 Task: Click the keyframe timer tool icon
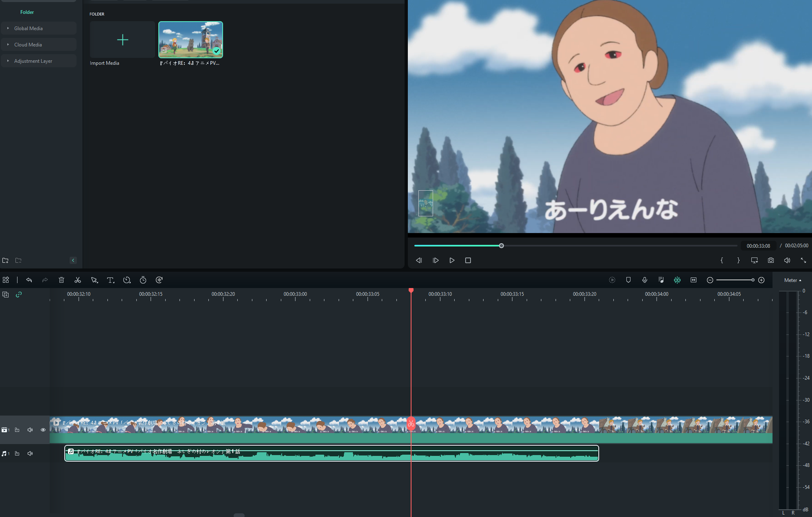click(x=143, y=280)
